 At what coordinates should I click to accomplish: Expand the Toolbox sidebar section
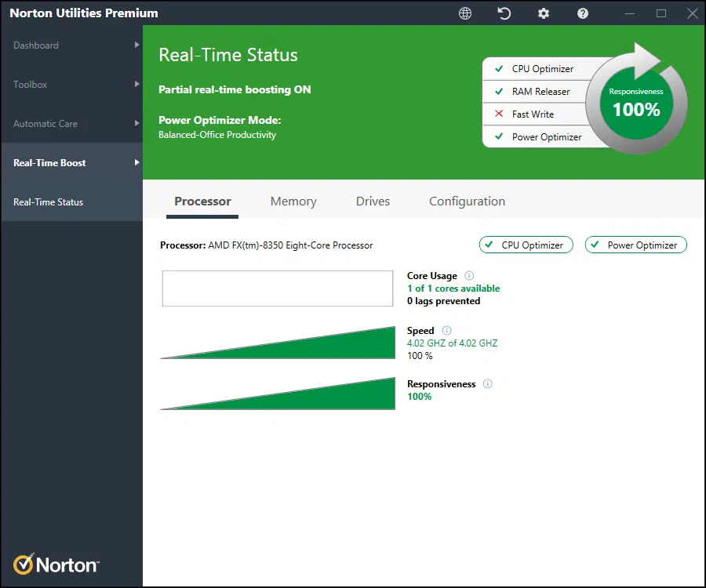[71, 85]
